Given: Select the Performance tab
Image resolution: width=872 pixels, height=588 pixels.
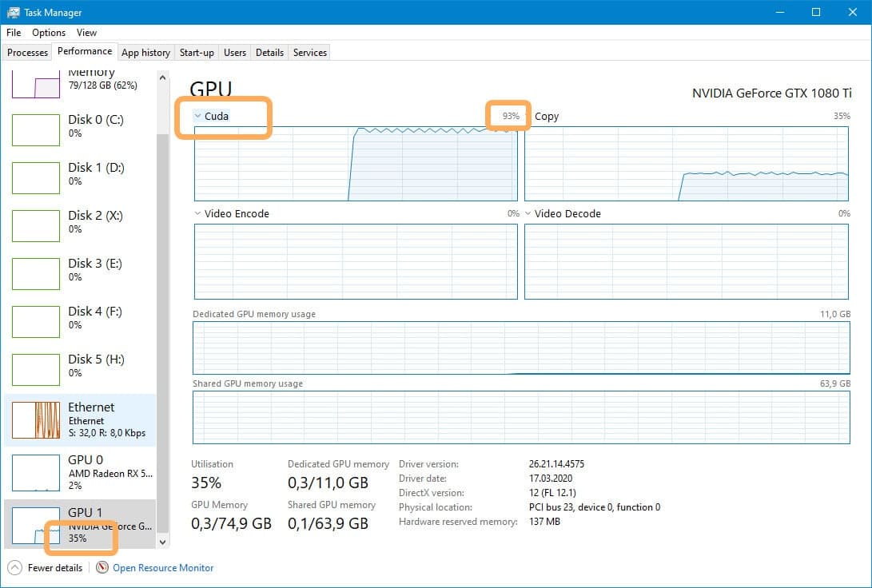Looking at the screenshot, I should (85, 51).
